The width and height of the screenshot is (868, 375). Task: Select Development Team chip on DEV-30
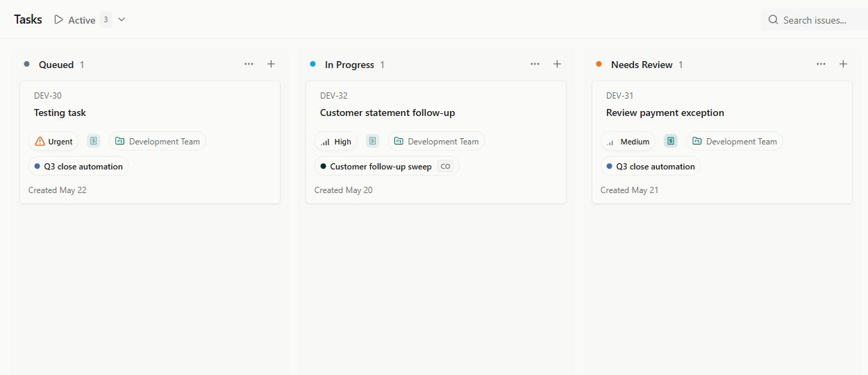tap(158, 142)
